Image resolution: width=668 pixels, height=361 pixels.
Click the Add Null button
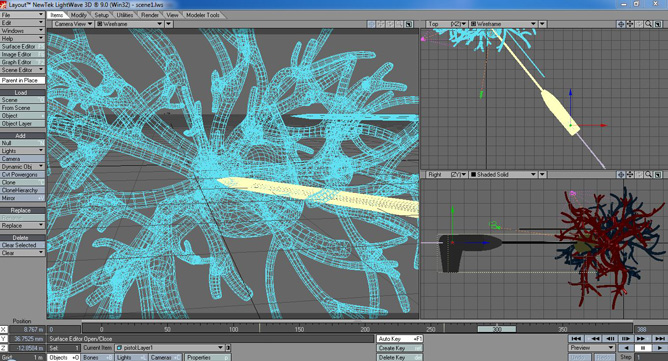tap(22, 143)
